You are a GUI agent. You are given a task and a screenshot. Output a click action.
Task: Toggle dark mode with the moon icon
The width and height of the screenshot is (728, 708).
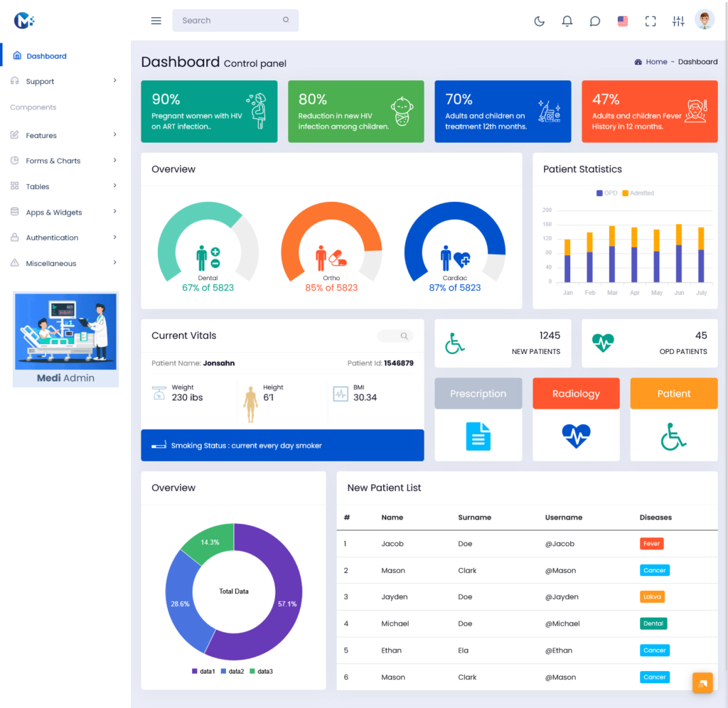540,21
